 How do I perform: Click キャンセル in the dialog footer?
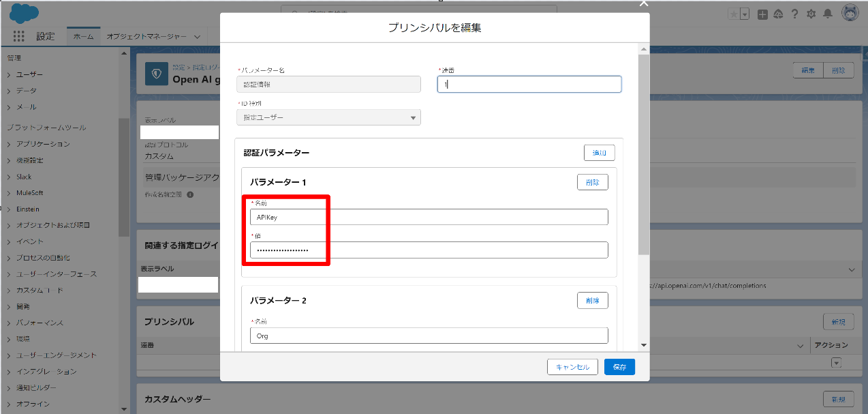tap(572, 367)
